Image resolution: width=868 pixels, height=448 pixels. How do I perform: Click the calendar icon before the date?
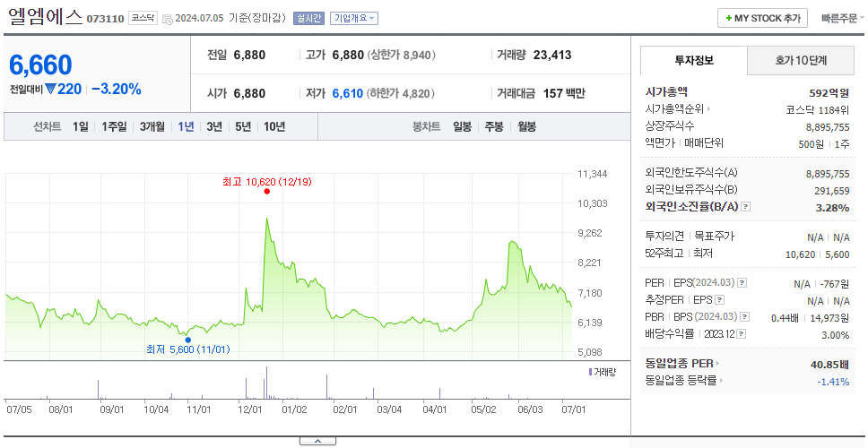point(168,19)
